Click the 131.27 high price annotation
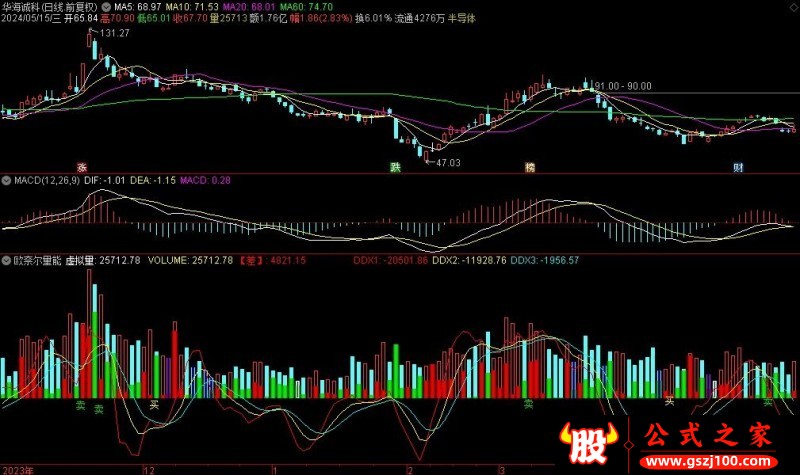Viewport: 800px width, 475px height. coord(115,33)
